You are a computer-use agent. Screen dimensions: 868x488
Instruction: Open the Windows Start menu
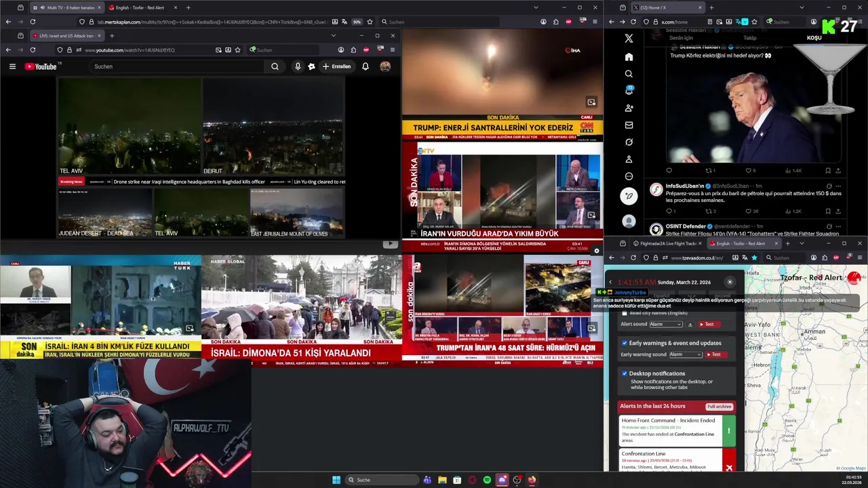click(x=336, y=480)
